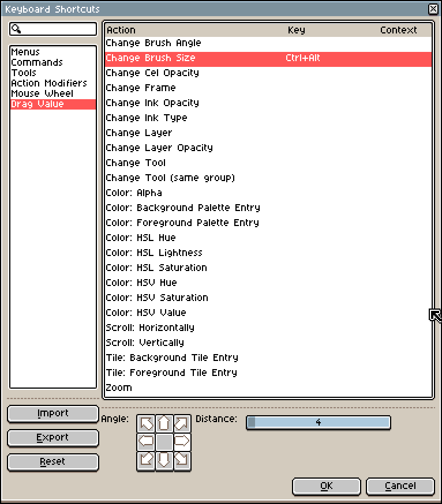Viewport: 442px width, 504px height.
Task: Switch to the Commands section
Action: pyautogui.click(x=37, y=62)
